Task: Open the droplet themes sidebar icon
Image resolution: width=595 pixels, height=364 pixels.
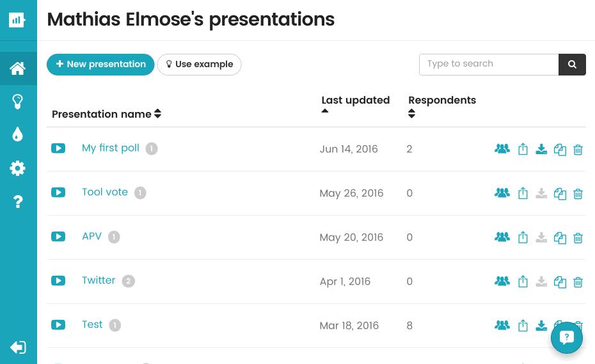Action: point(18,134)
